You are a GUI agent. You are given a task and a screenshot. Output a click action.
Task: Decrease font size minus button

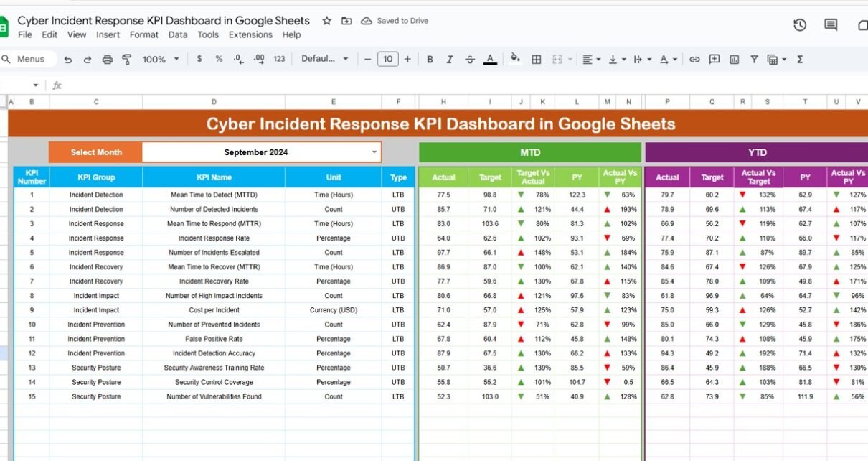(367, 60)
